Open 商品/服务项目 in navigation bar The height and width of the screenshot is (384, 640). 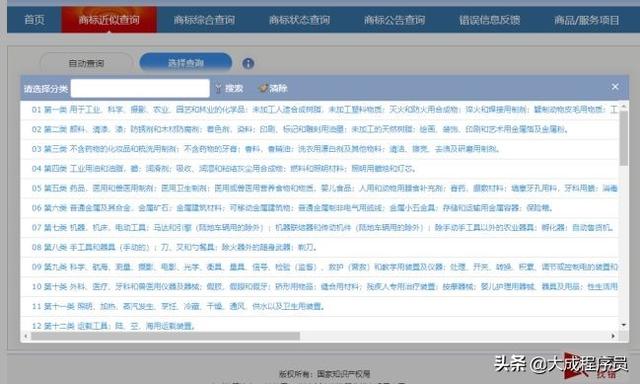click(587, 20)
